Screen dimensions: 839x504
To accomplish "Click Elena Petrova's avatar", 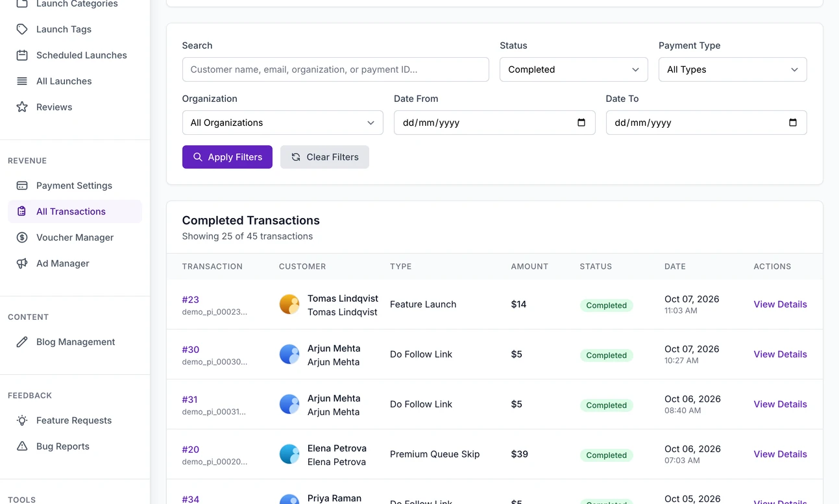I will point(289,454).
